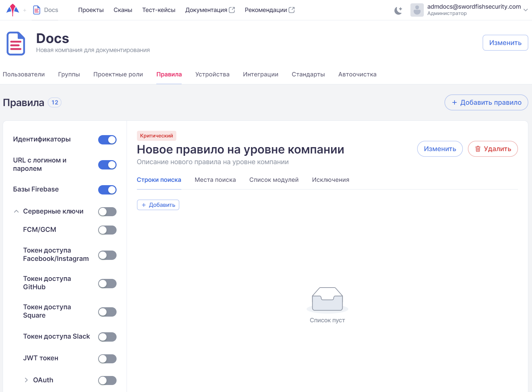
Task: Open the Исключения tab
Action: [x=330, y=180]
